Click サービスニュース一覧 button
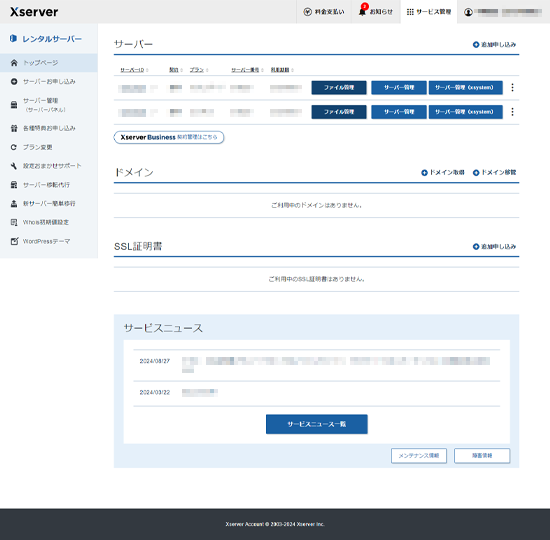This screenshot has height=540, width=550. pos(317,424)
